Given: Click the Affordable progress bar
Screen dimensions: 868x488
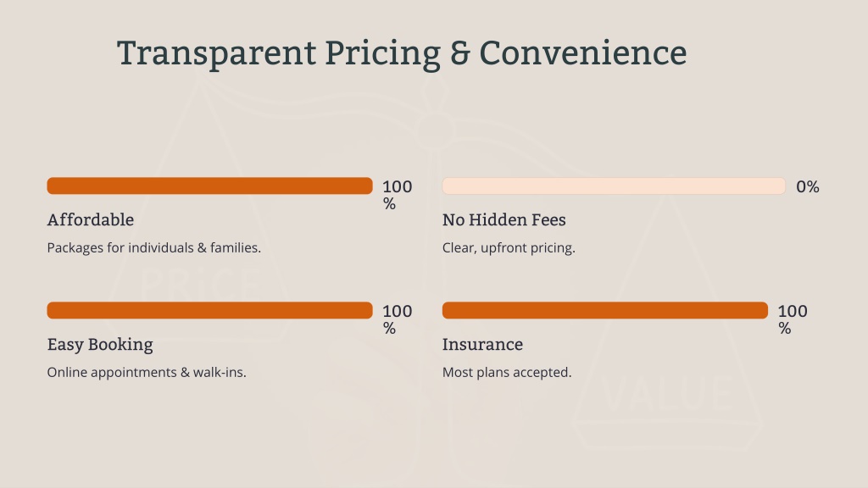Looking at the screenshot, I should (x=210, y=186).
